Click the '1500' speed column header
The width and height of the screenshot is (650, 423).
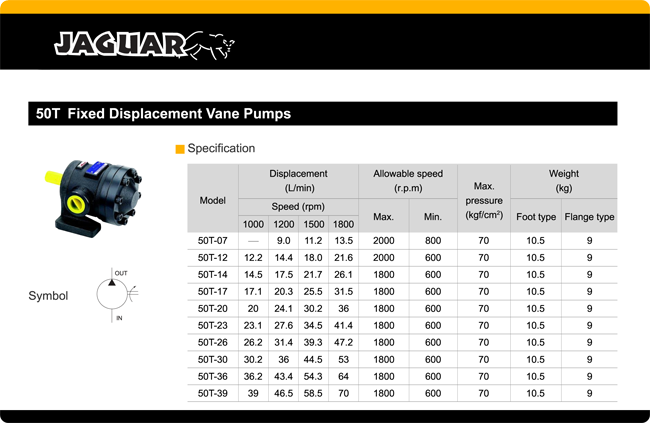tap(314, 224)
